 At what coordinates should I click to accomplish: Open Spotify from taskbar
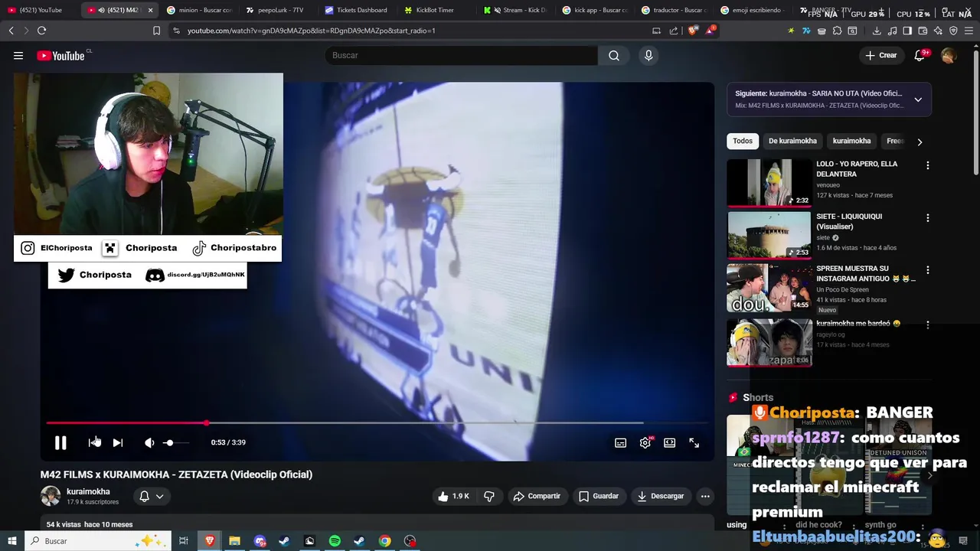(335, 541)
